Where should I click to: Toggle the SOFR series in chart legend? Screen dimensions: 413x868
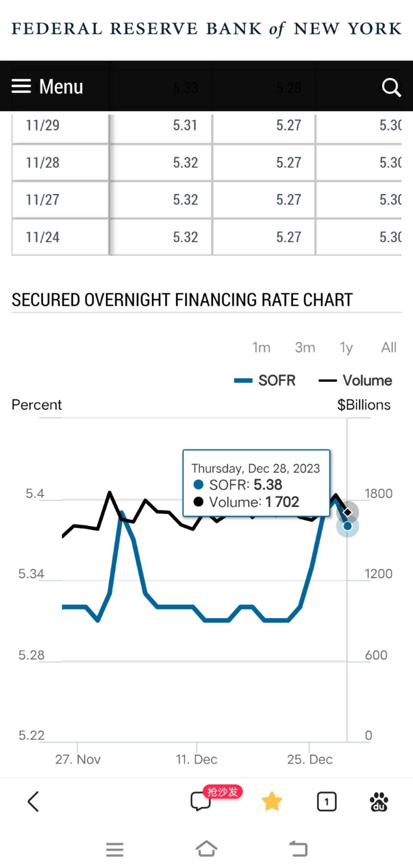coord(265,381)
